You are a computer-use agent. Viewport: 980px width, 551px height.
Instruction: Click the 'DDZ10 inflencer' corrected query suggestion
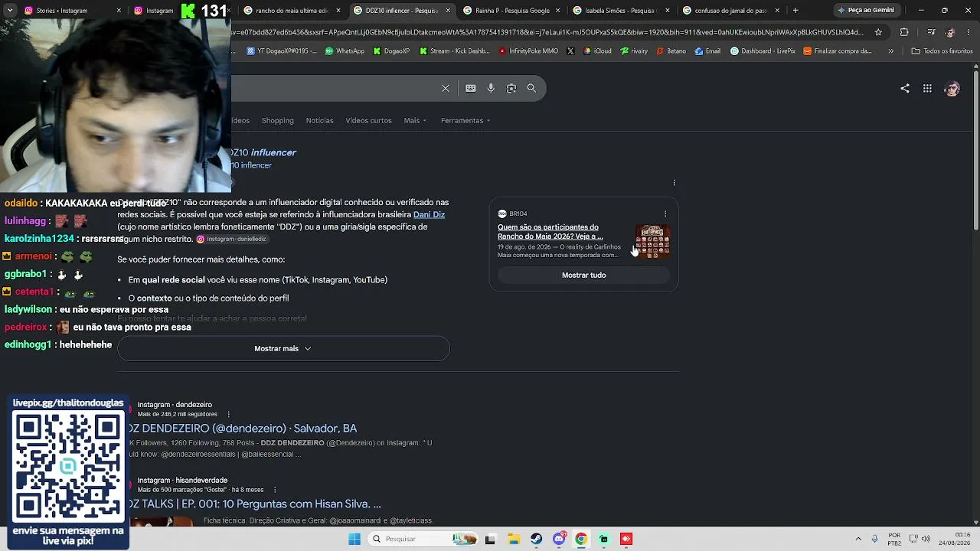(251, 165)
